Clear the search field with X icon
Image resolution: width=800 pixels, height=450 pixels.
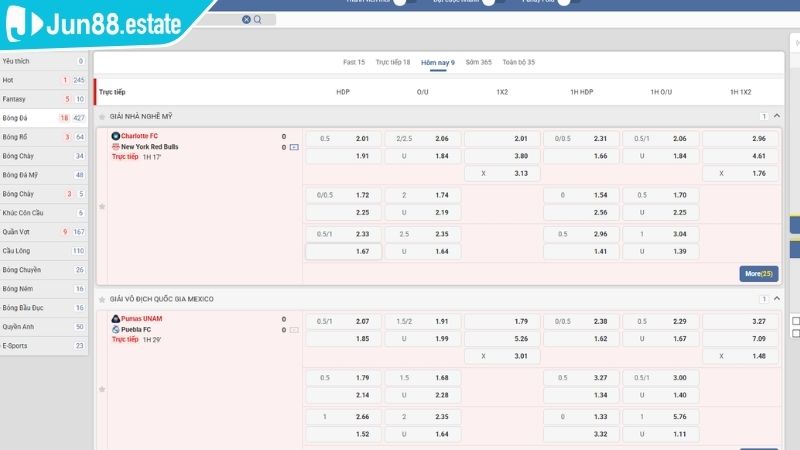(x=247, y=19)
